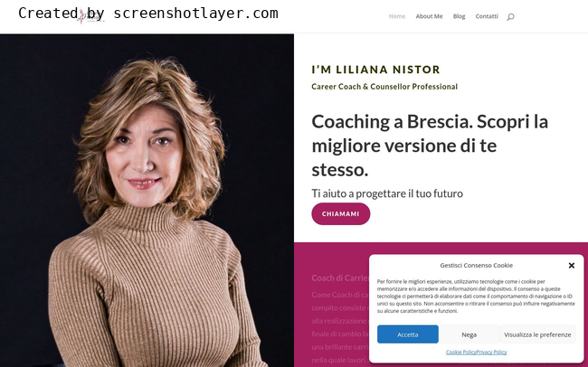Image resolution: width=588 pixels, height=367 pixels.
Task: Click the Gestisci Consenso Cookie dialog title
Action: 476,266
